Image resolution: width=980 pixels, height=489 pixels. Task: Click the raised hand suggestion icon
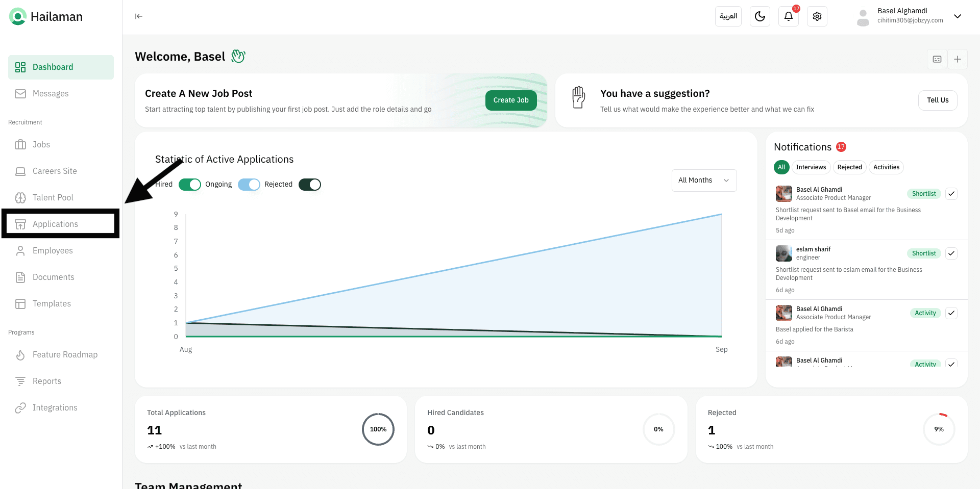(x=578, y=97)
